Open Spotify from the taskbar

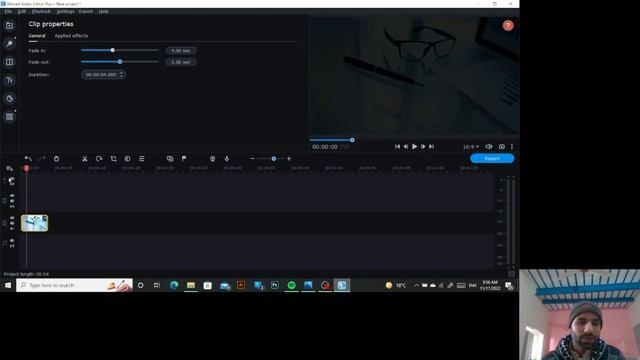(x=291, y=285)
